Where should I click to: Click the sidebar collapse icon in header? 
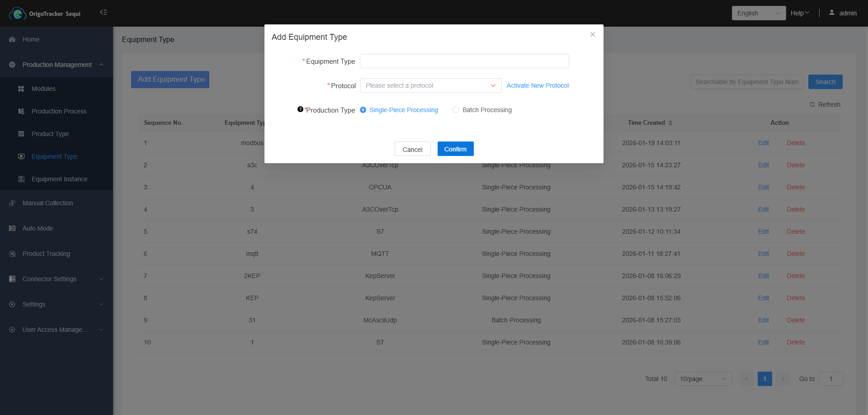click(x=104, y=13)
